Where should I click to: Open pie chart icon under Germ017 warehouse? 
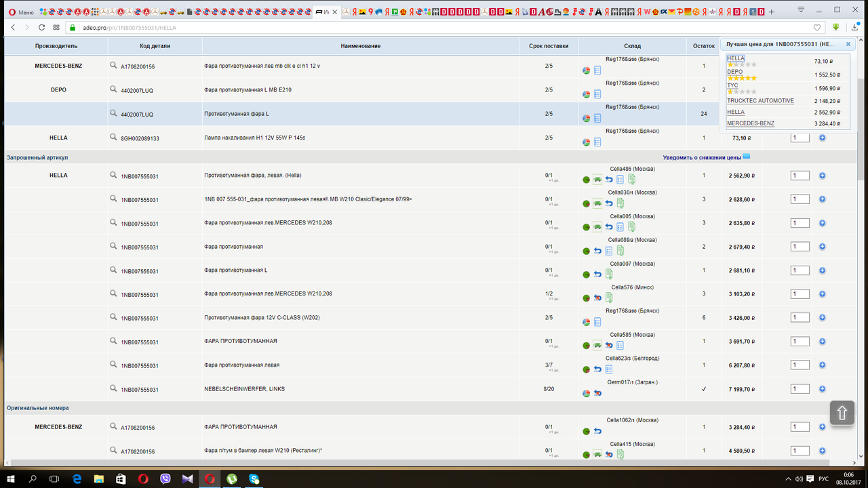click(x=587, y=393)
